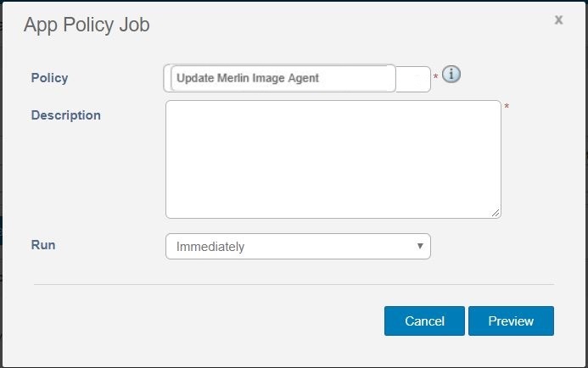Close the App Policy Job dialog
The image size is (588, 368).
(x=558, y=20)
